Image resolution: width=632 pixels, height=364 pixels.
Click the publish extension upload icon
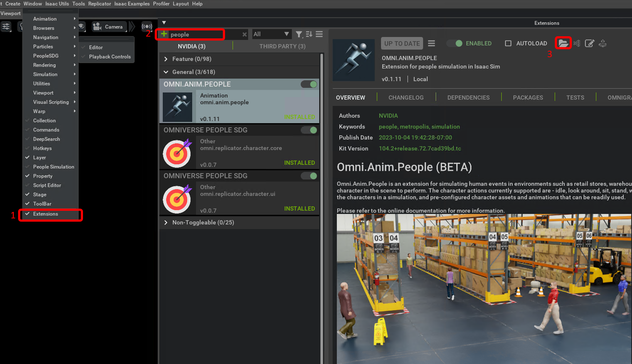click(603, 43)
